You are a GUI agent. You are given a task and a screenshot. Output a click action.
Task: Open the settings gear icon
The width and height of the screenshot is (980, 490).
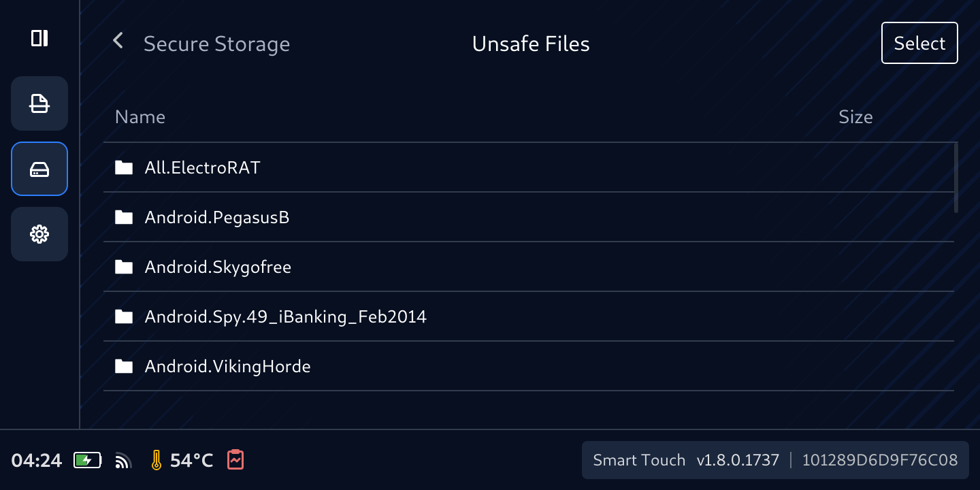point(39,234)
